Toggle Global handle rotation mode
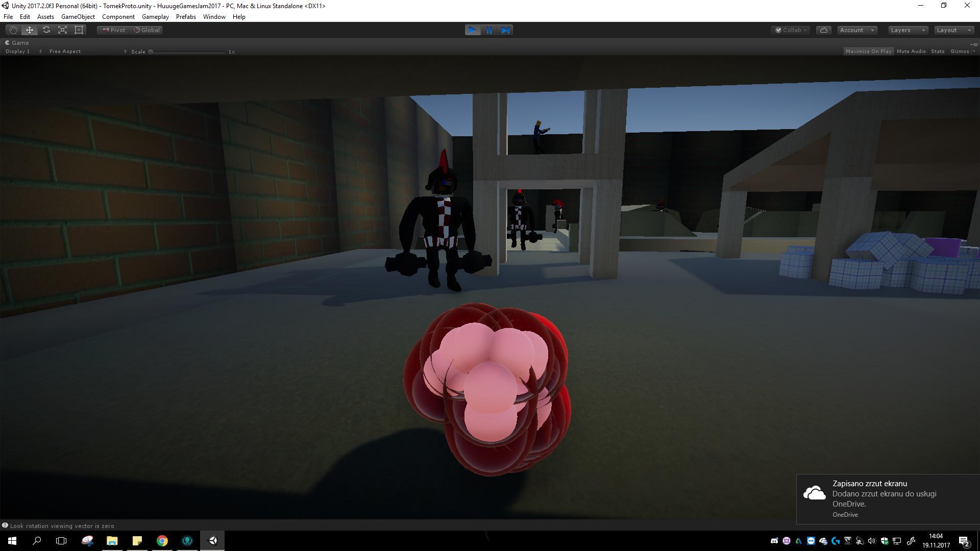 click(x=147, y=30)
